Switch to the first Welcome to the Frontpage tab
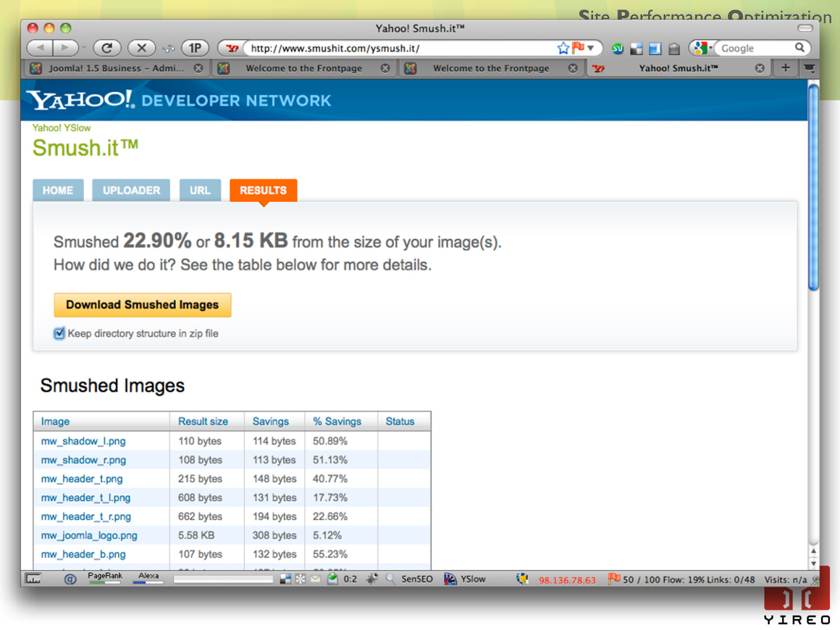Image resolution: width=840 pixels, height=630 pixels. (304, 68)
